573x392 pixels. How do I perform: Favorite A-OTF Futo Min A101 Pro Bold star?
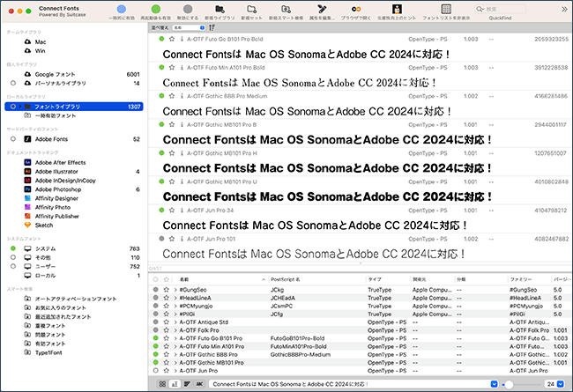[x=172, y=67]
